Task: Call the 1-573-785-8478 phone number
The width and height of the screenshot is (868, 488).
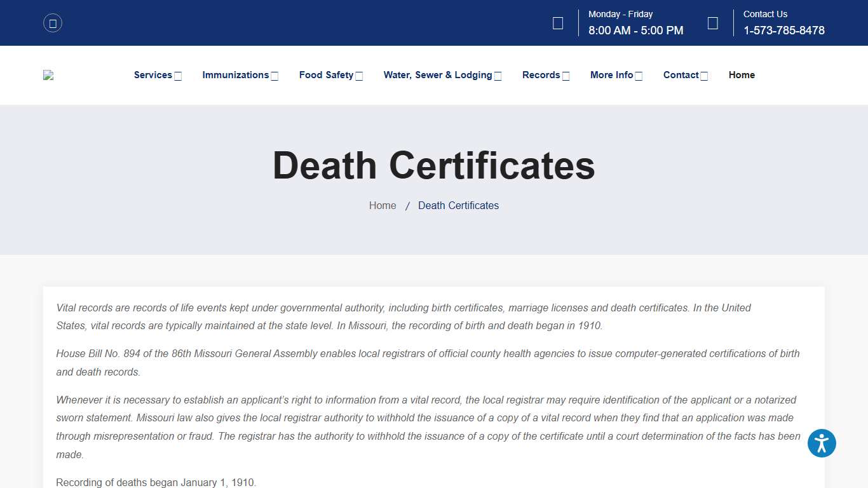Action: 783,30
